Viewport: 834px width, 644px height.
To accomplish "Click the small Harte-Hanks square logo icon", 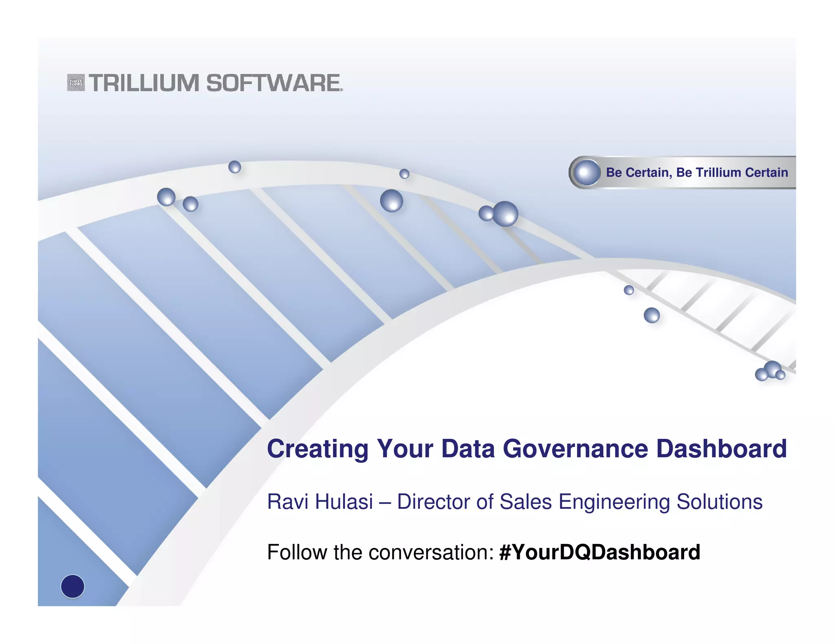I will click(76, 83).
